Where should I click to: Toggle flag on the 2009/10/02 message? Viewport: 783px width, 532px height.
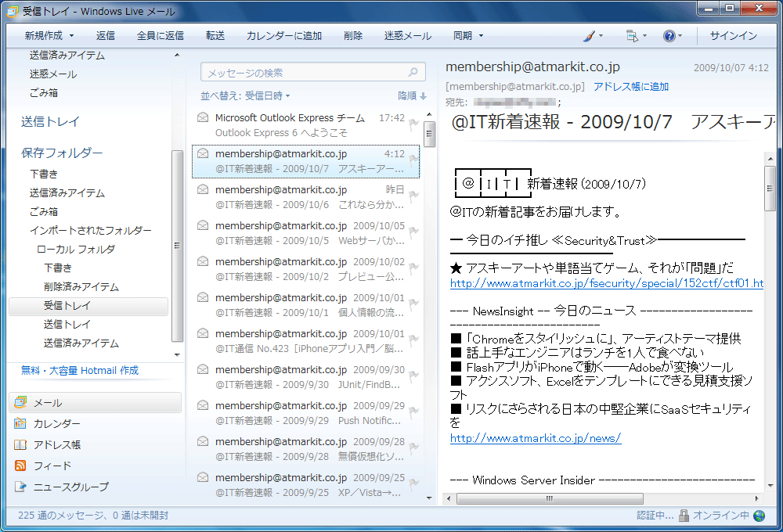pyautogui.click(x=413, y=268)
